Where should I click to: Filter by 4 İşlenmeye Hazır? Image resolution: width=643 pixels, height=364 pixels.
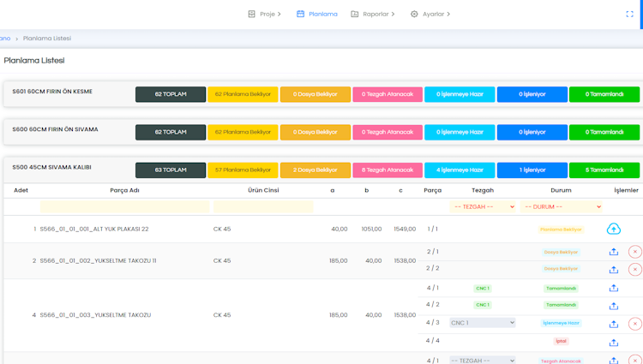click(460, 170)
